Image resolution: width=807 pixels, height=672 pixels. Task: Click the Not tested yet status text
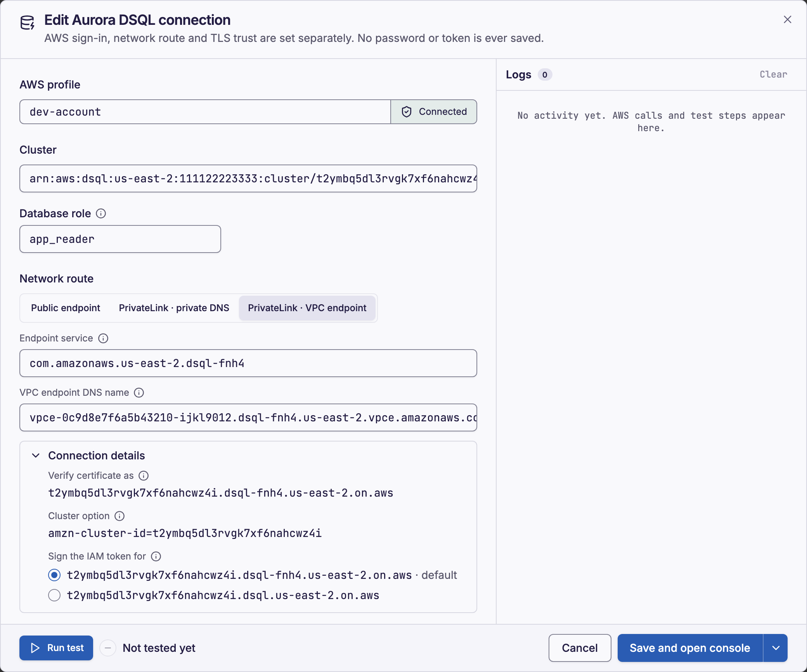159,648
